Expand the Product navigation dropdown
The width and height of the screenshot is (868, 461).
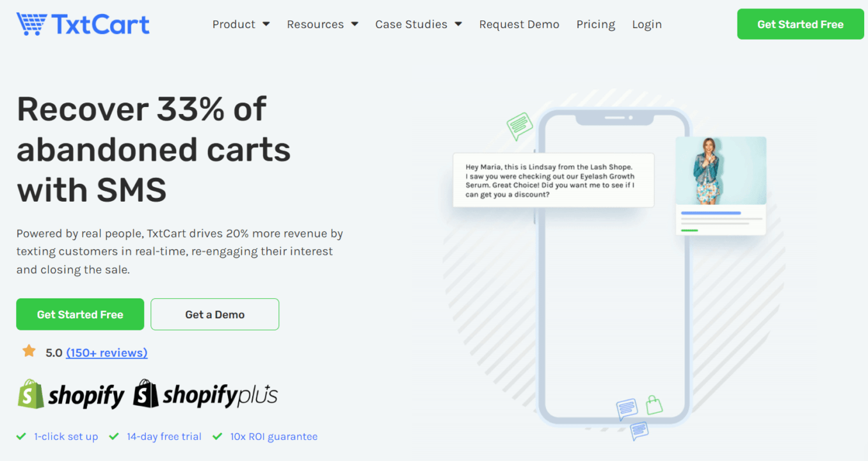click(x=241, y=24)
